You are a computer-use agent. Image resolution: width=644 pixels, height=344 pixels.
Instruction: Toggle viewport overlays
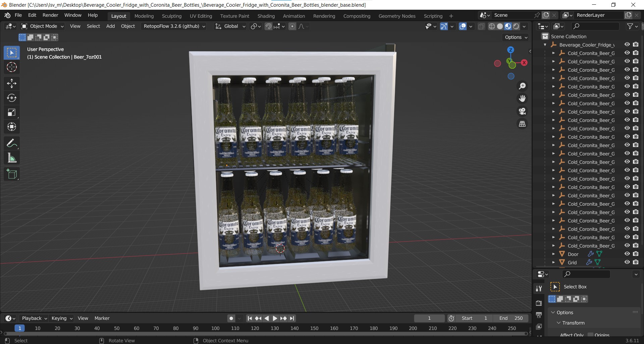coord(463,26)
